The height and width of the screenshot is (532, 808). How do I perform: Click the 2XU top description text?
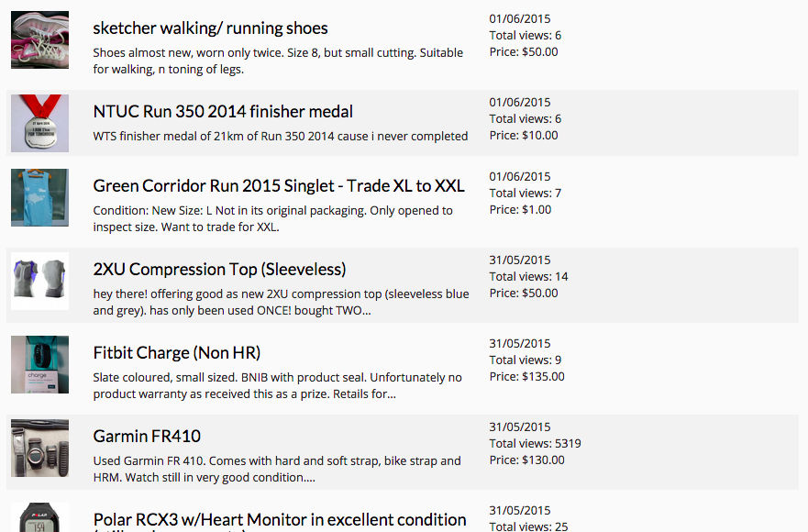click(281, 302)
